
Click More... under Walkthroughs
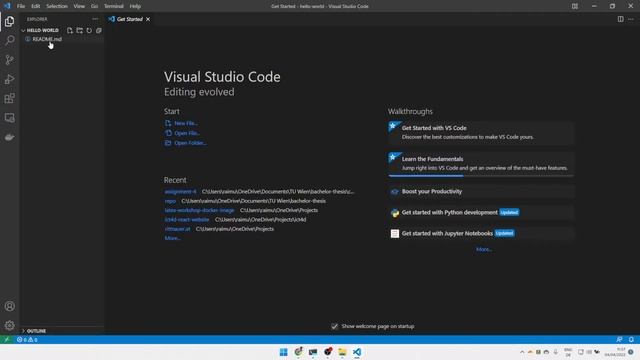coord(484,249)
